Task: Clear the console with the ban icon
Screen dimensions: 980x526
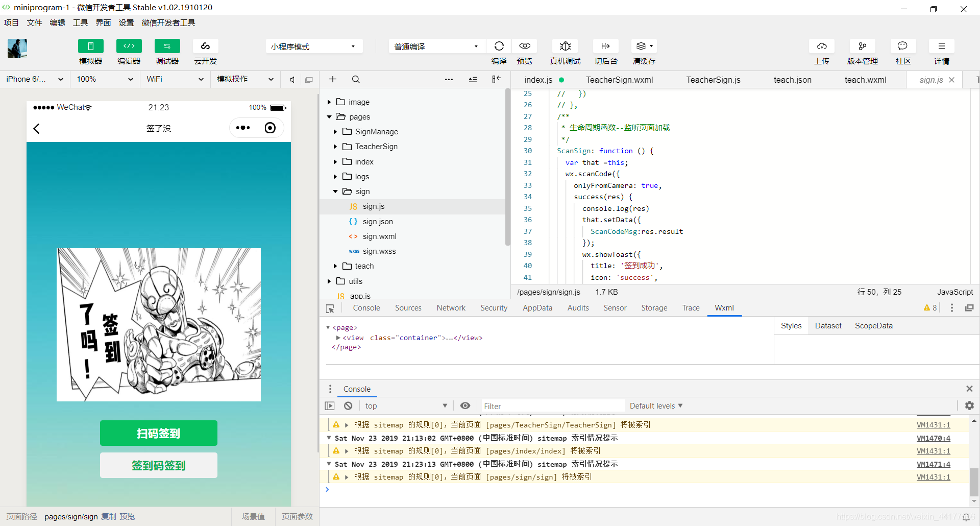Action: click(348, 406)
